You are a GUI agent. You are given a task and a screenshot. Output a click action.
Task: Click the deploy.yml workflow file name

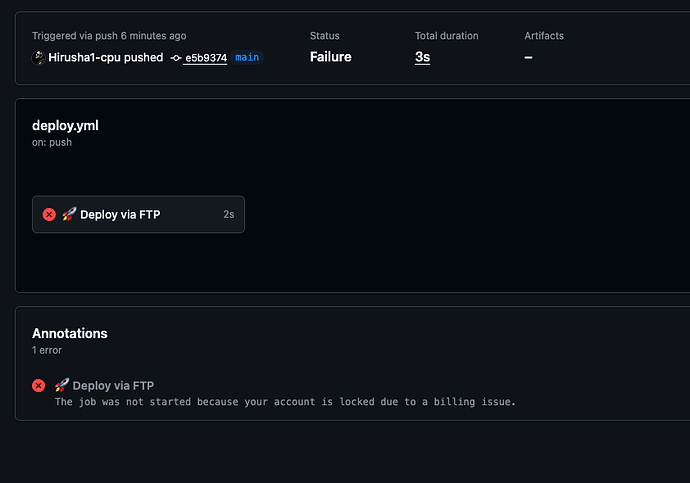tap(65, 126)
